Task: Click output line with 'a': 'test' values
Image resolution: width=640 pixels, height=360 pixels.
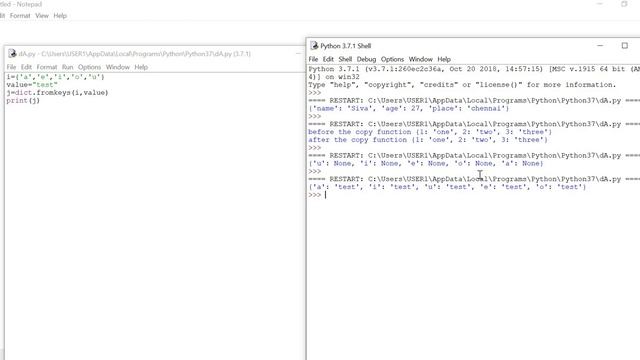Action: [447, 187]
